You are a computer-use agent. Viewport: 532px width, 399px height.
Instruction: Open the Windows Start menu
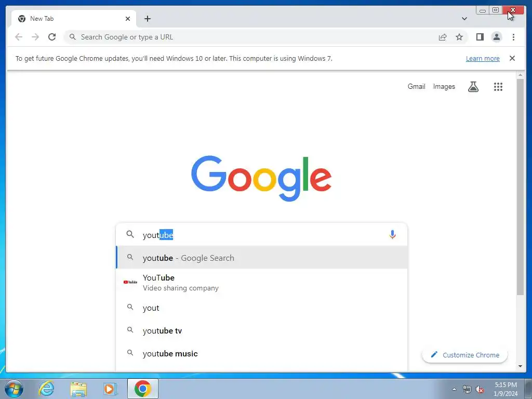(x=14, y=389)
